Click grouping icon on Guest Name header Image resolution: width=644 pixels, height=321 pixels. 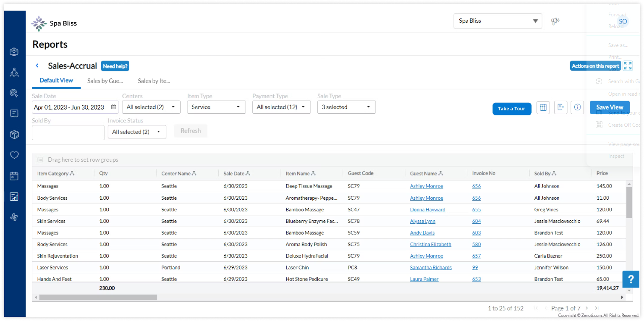click(441, 173)
